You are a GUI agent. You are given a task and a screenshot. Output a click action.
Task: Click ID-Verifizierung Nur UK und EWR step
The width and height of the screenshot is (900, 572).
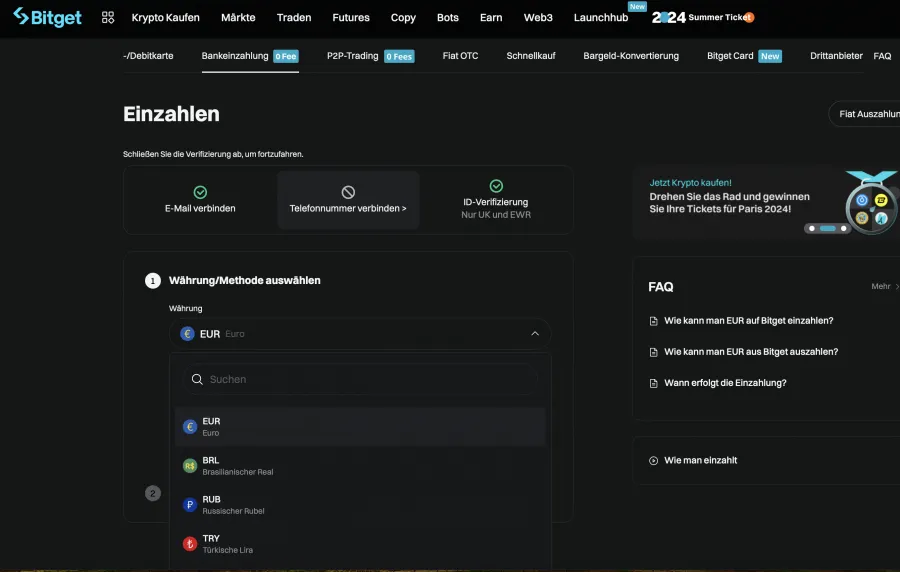tap(496, 200)
